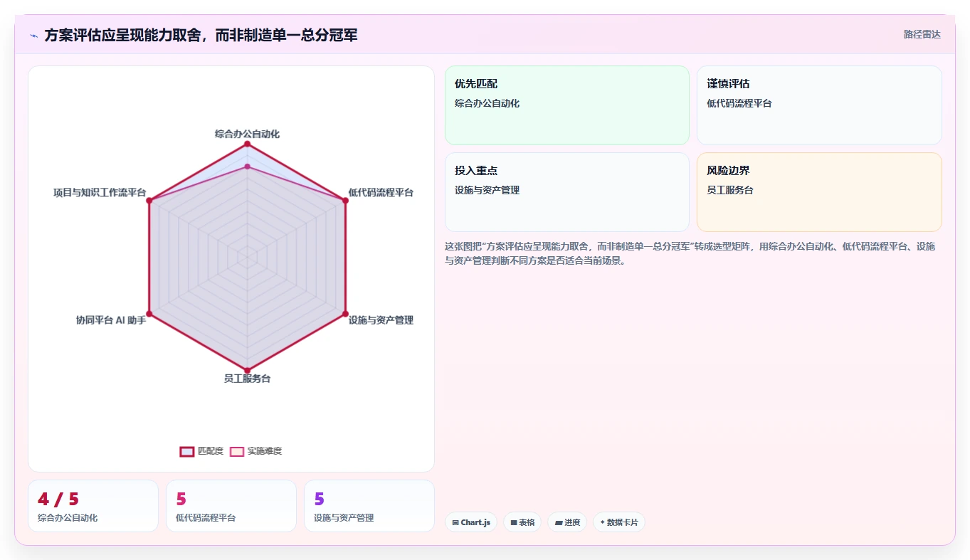Click the lightning icon beside the title
Viewport: 970px width, 560px height.
(33, 36)
